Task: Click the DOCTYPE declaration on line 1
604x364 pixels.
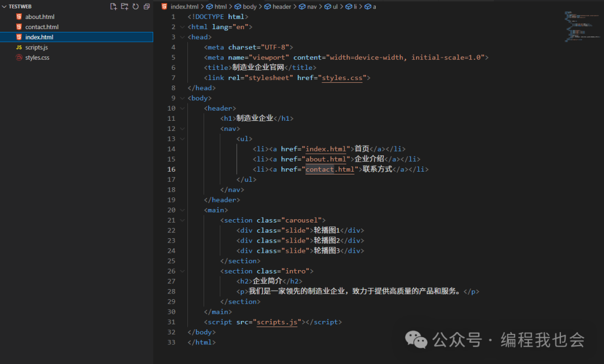Action: tap(218, 17)
